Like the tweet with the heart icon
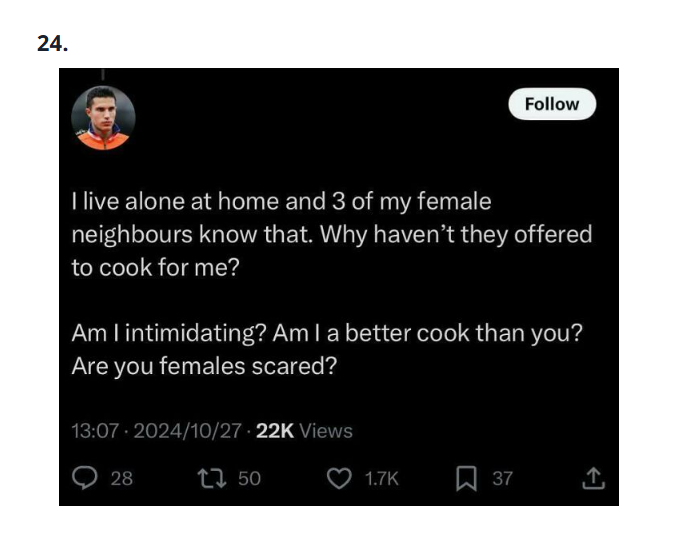 (x=339, y=478)
